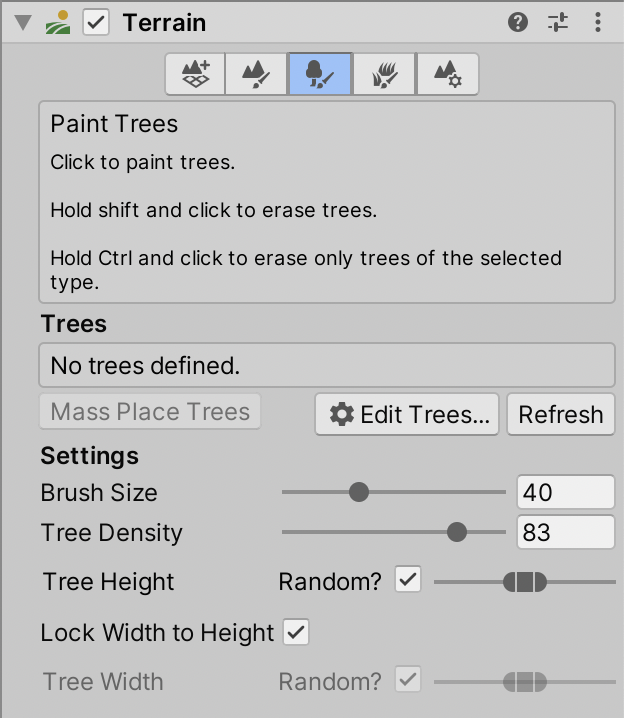Open the Terrain presets icon
This screenshot has width=624, height=718.
pyautogui.click(x=558, y=22)
